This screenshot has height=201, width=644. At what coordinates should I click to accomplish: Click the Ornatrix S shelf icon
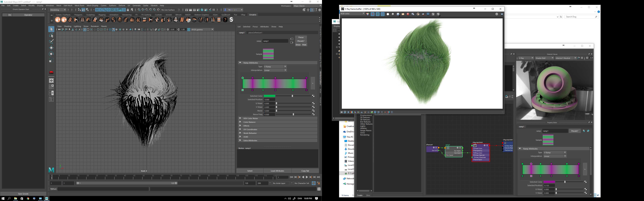pos(231,20)
